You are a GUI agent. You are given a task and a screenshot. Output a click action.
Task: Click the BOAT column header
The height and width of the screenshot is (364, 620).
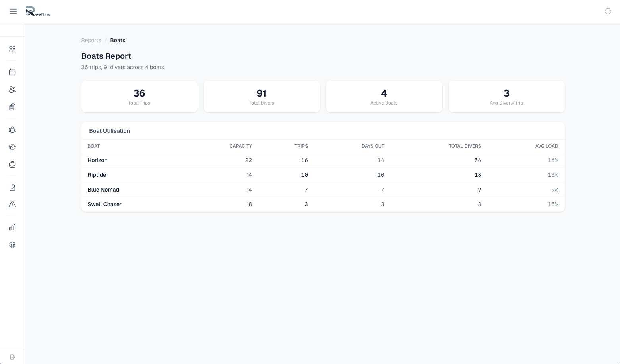pyautogui.click(x=94, y=146)
